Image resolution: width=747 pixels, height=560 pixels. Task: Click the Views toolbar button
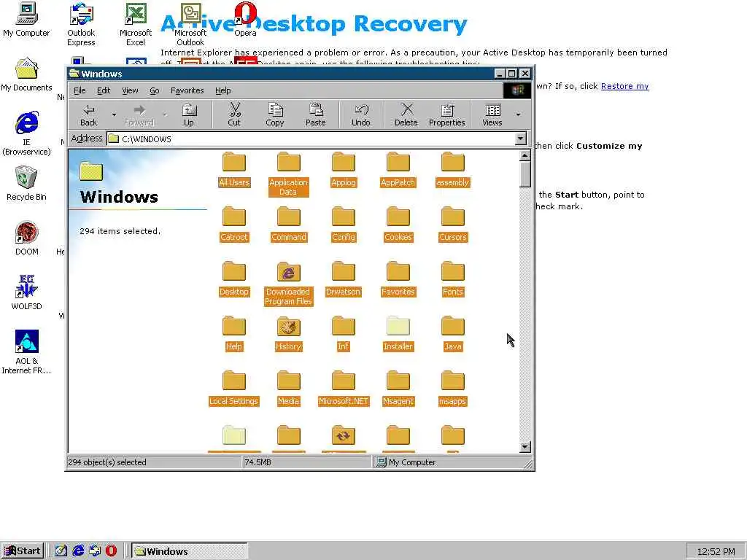pyautogui.click(x=492, y=114)
